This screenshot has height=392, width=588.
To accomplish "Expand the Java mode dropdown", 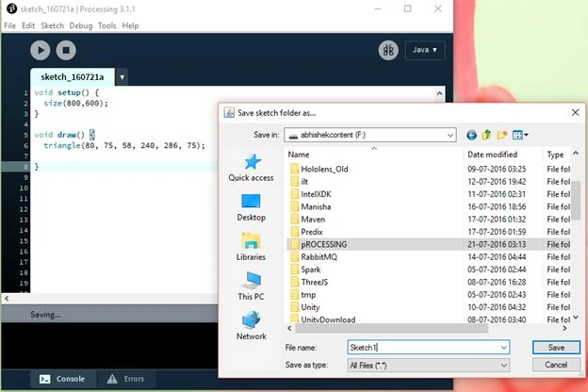I will pos(425,50).
